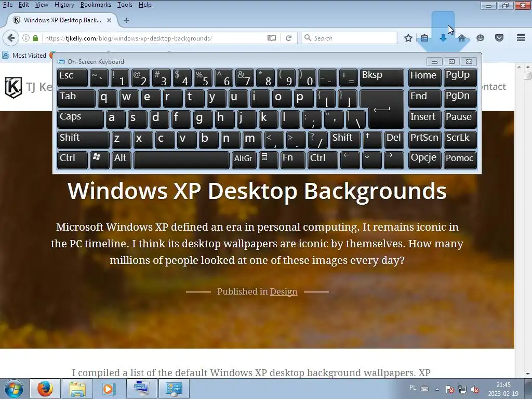Screen dimensions: 532x399
Task: Launch Windows Media Player from taskbar
Action: coord(109,389)
